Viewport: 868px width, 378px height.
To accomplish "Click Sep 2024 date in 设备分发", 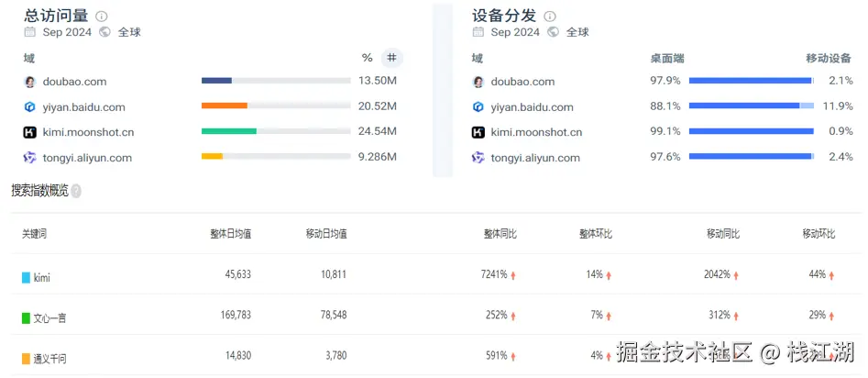I will (x=515, y=32).
